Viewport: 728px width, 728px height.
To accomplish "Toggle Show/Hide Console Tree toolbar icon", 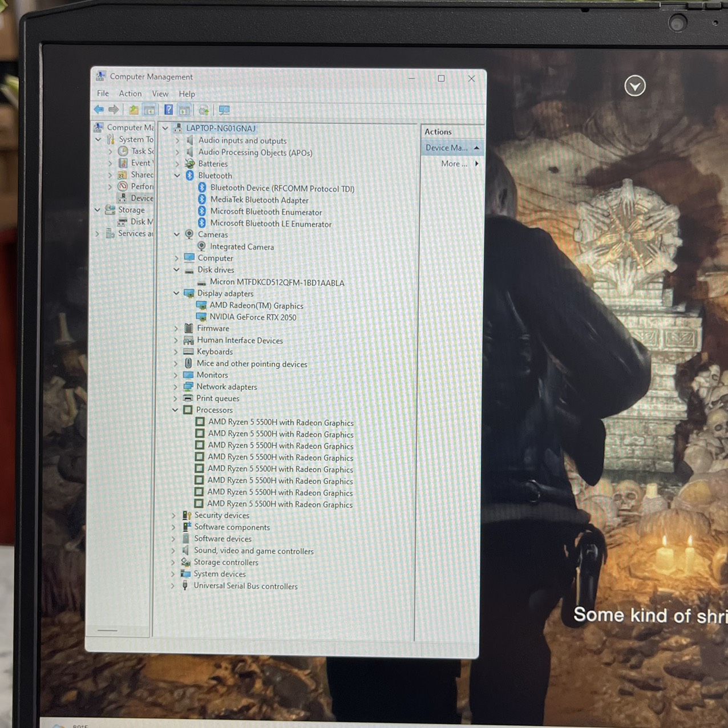I will pyautogui.click(x=149, y=110).
